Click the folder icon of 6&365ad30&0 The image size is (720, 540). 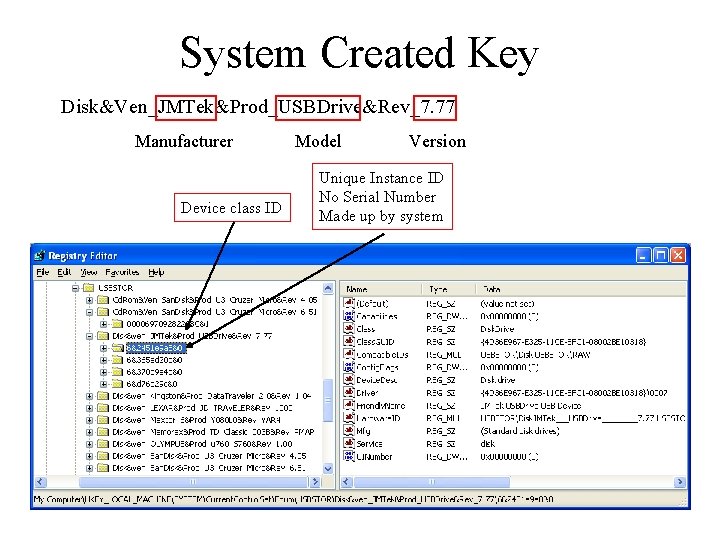(x=118, y=360)
